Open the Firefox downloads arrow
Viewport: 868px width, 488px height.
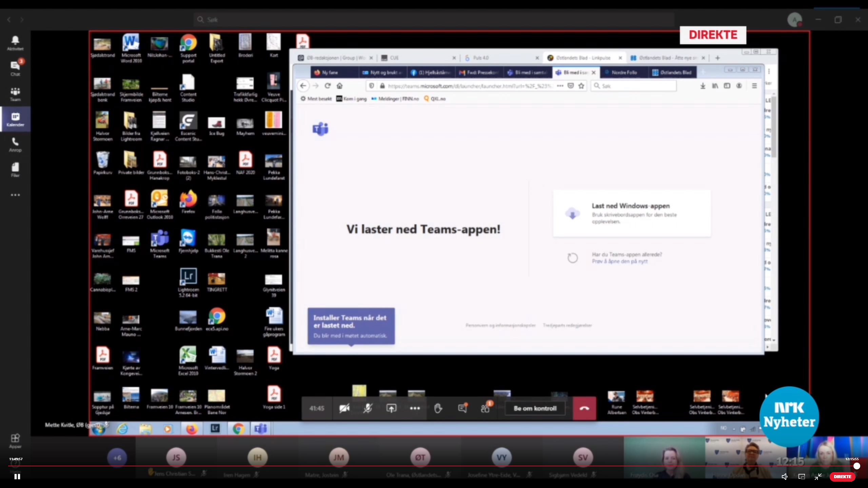(703, 86)
